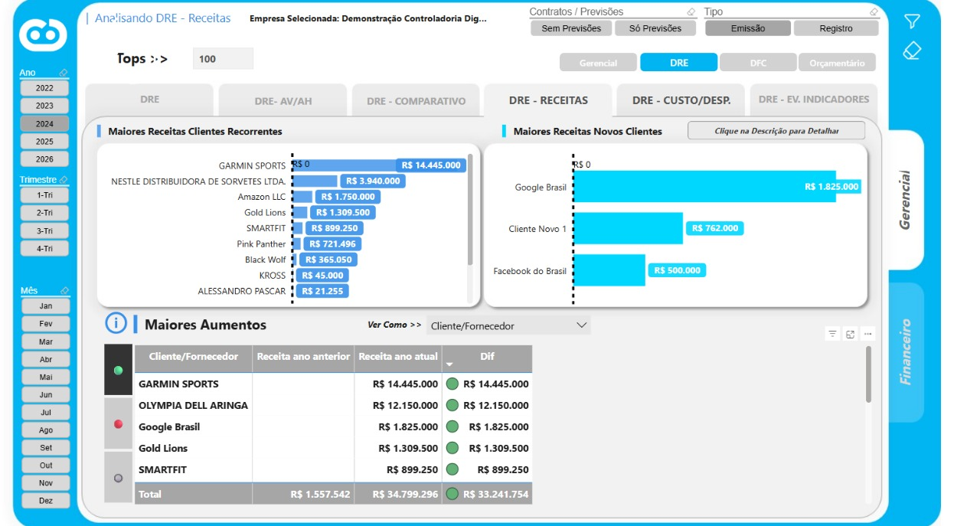
Task: Open focus mode icon above the table
Action: click(850, 334)
